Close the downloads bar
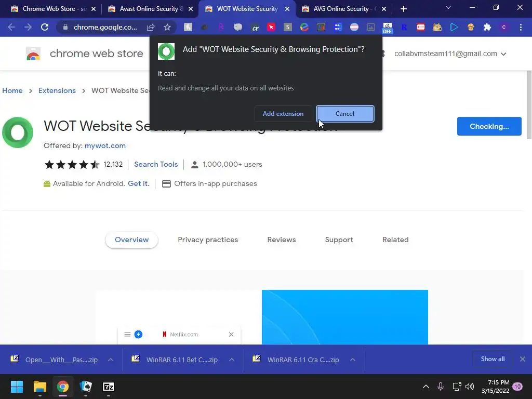Screen dimensions: 532x399 click(523, 359)
